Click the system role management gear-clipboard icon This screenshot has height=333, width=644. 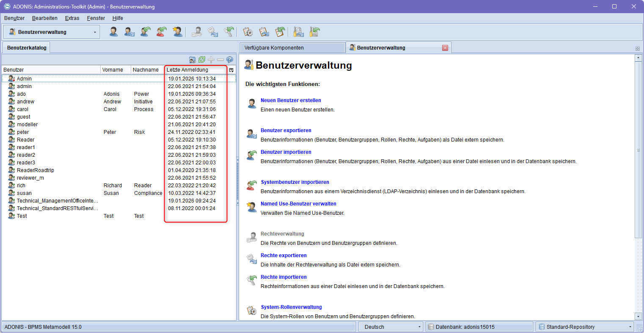[248, 32]
